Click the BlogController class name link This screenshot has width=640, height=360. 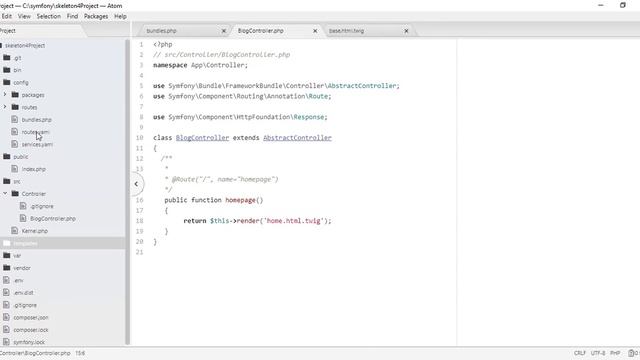pyautogui.click(x=202, y=138)
